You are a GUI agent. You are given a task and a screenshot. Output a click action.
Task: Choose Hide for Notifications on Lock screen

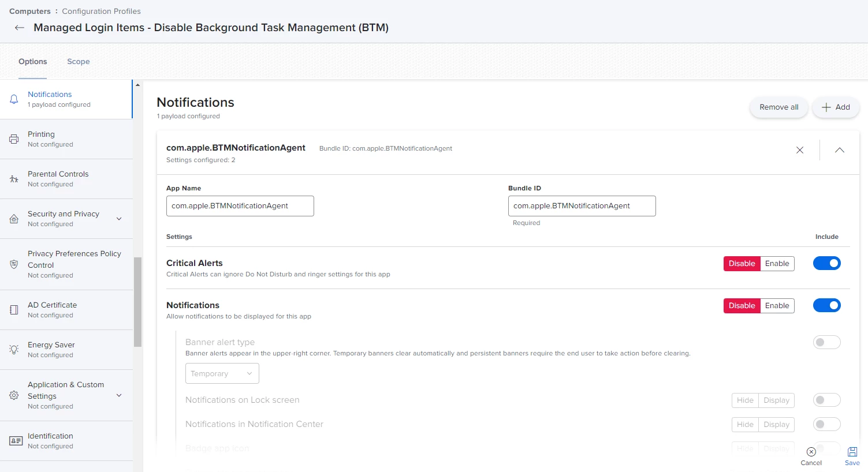tap(745, 400)
